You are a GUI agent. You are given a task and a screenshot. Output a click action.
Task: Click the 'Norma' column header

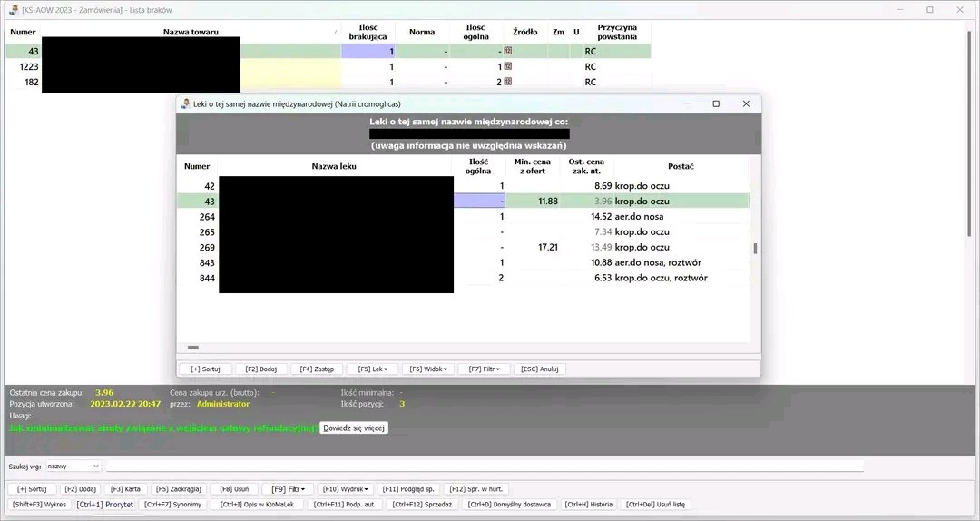(x=422, y=32)
